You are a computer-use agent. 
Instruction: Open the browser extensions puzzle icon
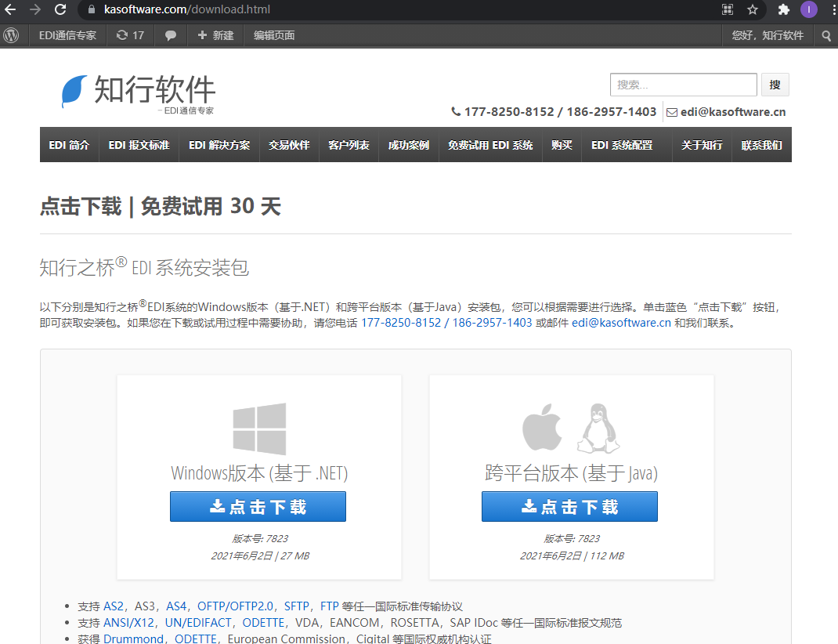(783, 9)
